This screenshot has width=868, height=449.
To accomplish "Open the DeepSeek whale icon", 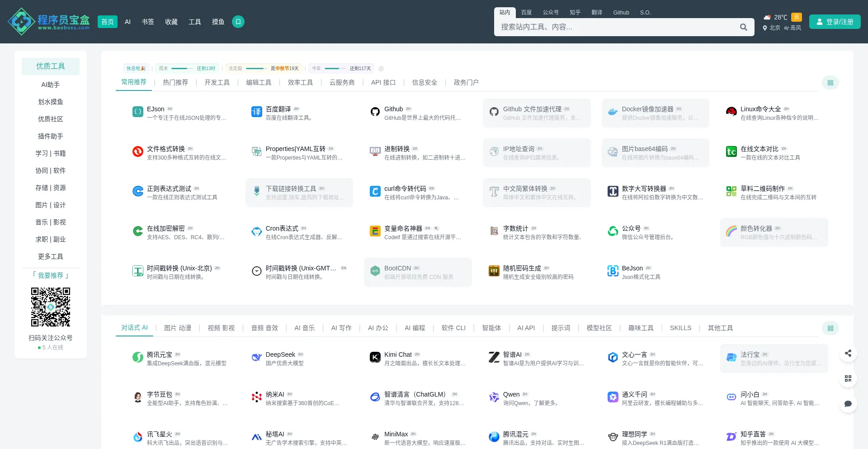I will pyautogui.click(x=257, y=357).
